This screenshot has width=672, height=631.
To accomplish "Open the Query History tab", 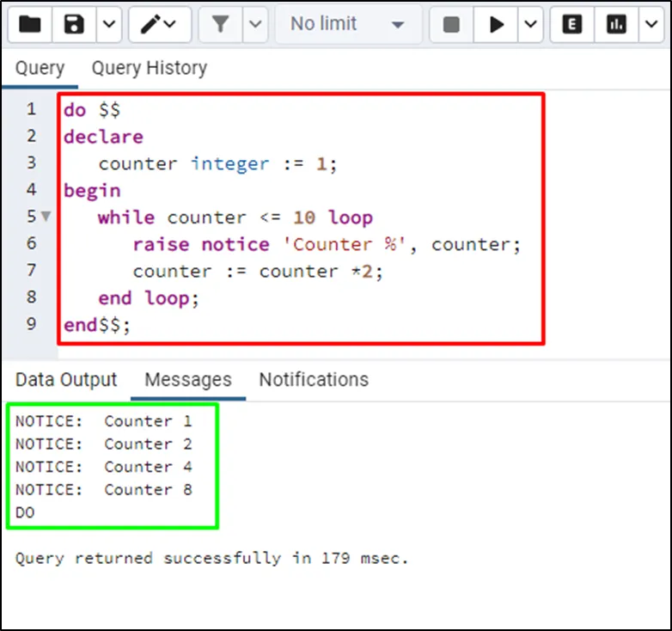I will coord(149,68).
